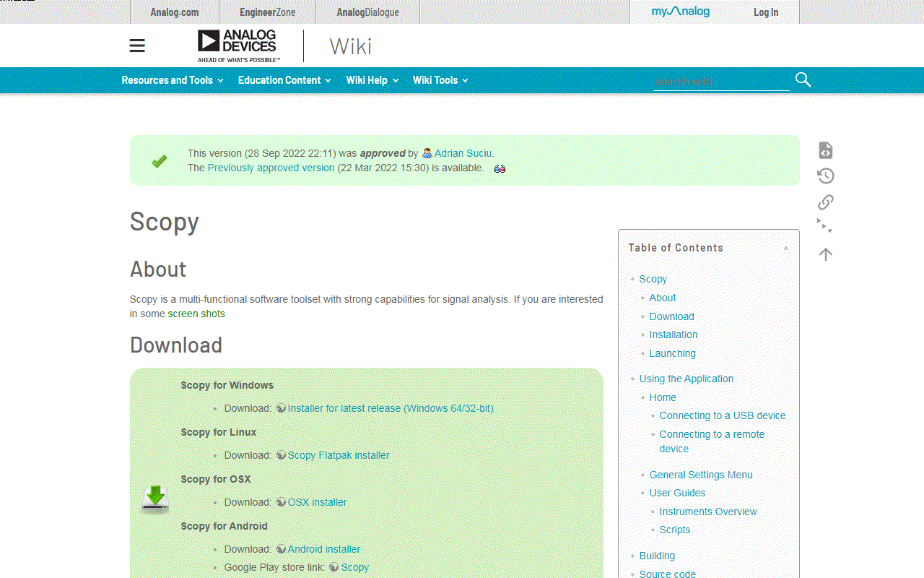This screenshot has width=924, height=578.
Task: Open the EngineerZone top tab
Action: pyautogui.click(x=268, y=12)
